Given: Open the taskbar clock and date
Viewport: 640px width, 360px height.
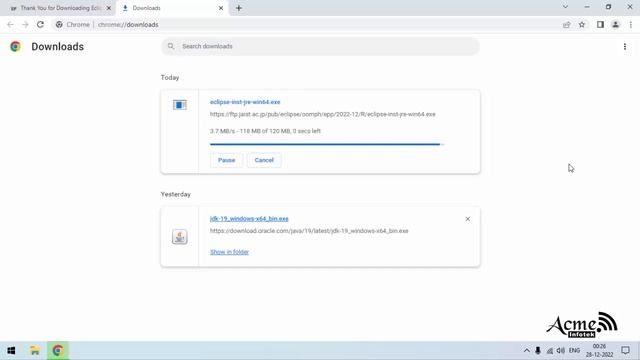Looking at the screenshot, I should [x=600, y=351].
